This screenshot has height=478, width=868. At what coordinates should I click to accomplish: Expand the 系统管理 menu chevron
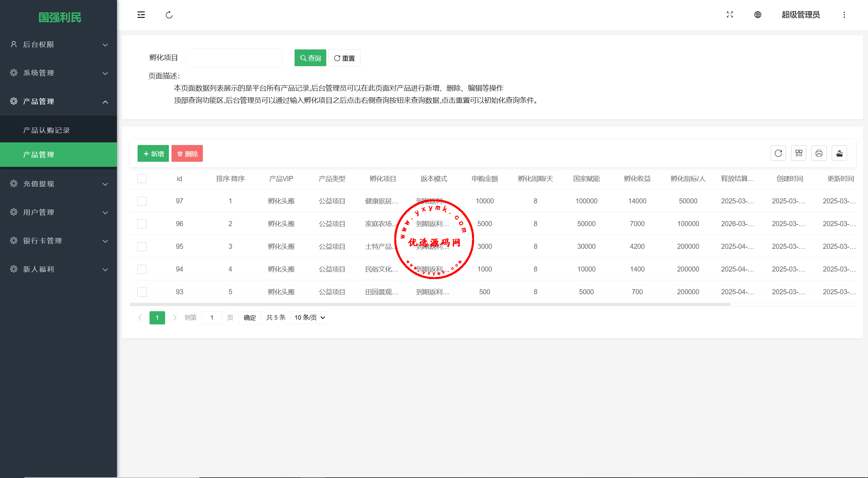point(105,73)
